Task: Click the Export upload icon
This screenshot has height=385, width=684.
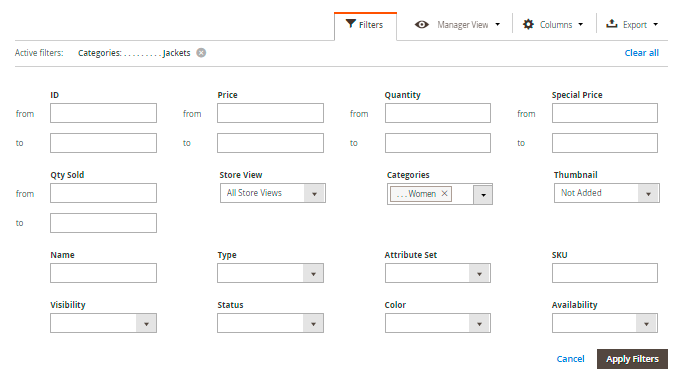Action: tap(612, 24)
